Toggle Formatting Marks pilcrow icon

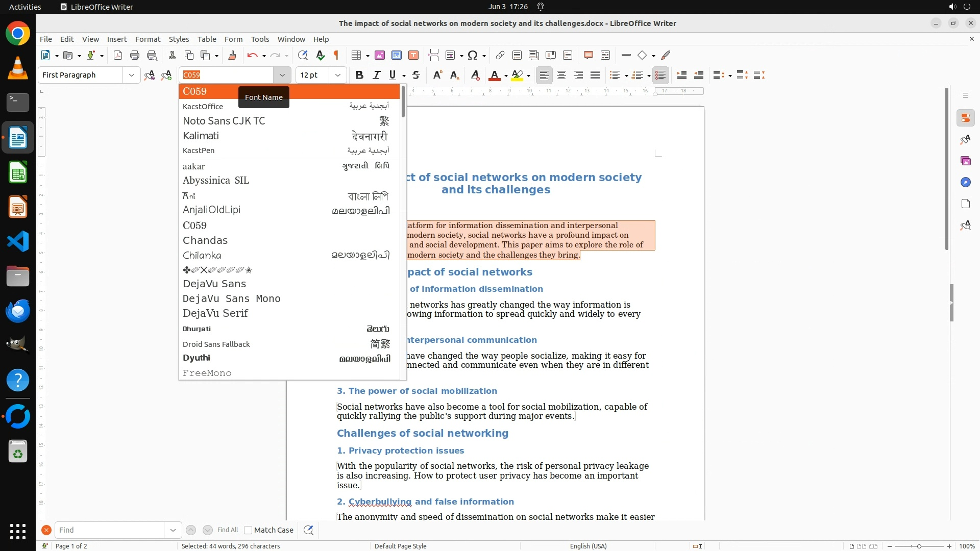[x=336, y=55]
